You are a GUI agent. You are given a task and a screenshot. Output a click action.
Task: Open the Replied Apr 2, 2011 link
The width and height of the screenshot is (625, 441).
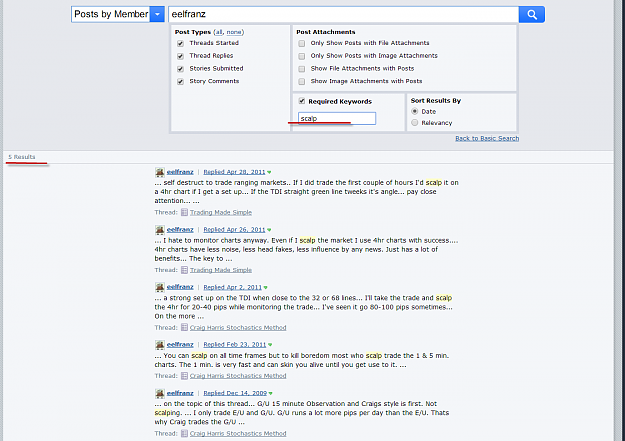tap(232, 287)
